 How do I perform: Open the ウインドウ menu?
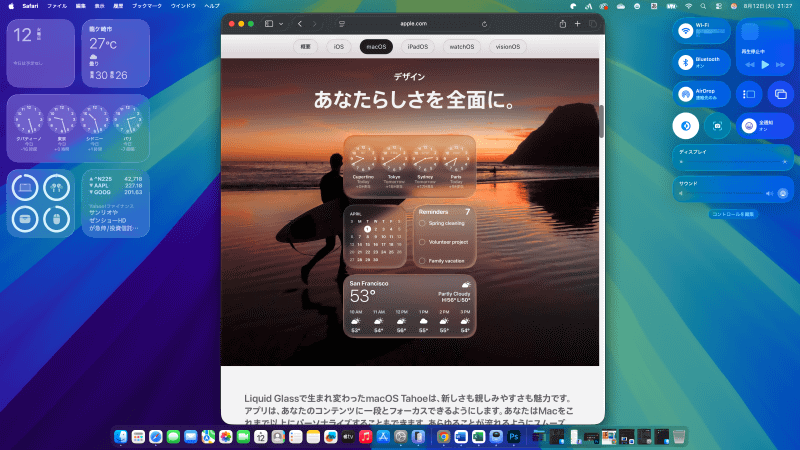tap(183, 6)
